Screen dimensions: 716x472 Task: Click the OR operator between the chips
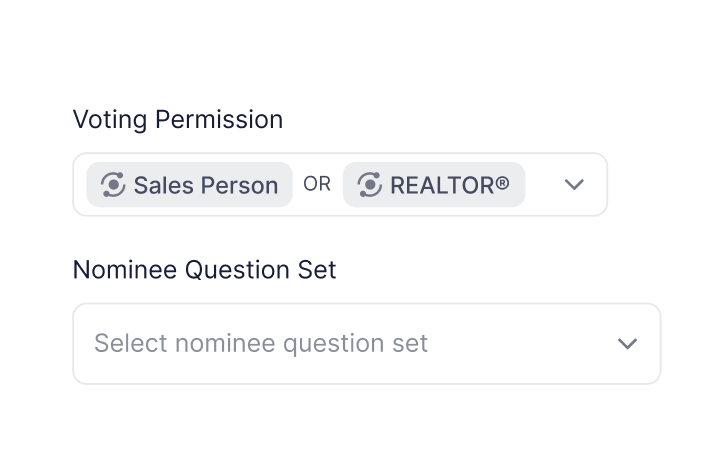tap(317, 185)
